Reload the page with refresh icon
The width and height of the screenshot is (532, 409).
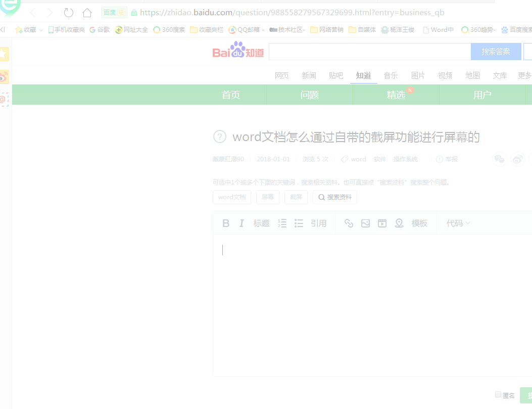[x=69, y=13]
